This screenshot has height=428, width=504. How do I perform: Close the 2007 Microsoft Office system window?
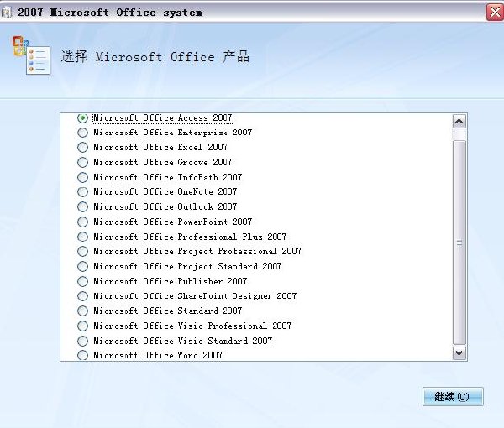[x=495, y=13]
